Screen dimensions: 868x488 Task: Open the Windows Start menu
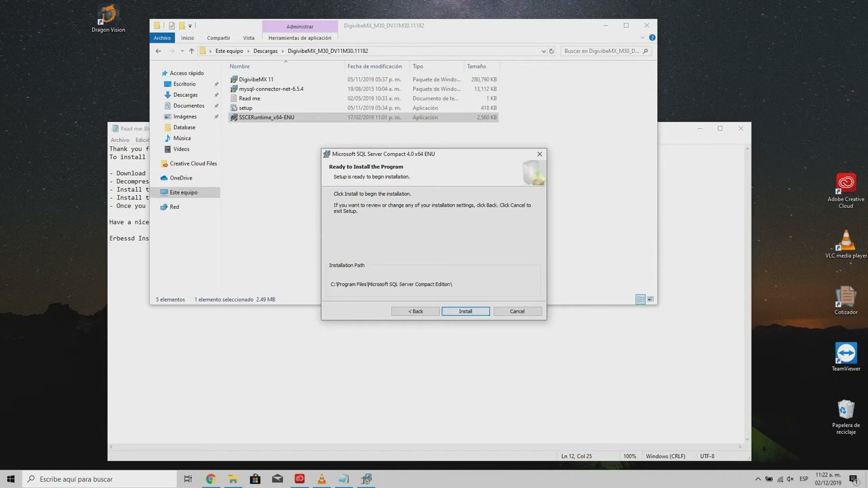click(x=10, y=479)
